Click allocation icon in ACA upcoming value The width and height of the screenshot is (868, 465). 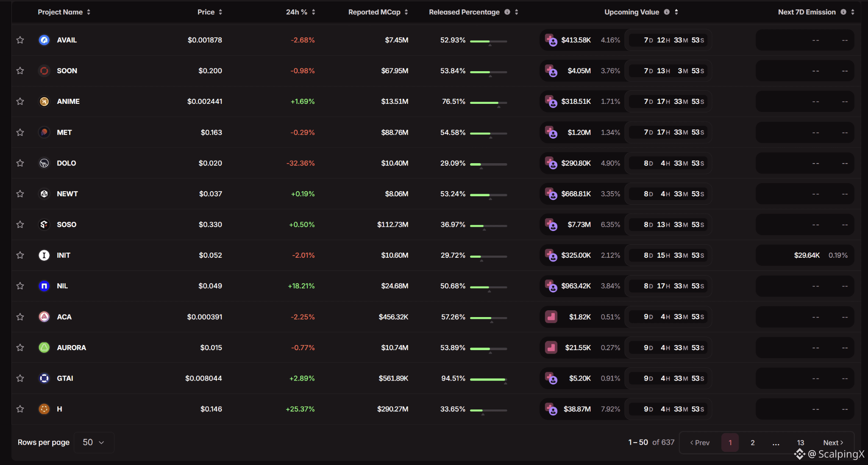tap(551, 317)
